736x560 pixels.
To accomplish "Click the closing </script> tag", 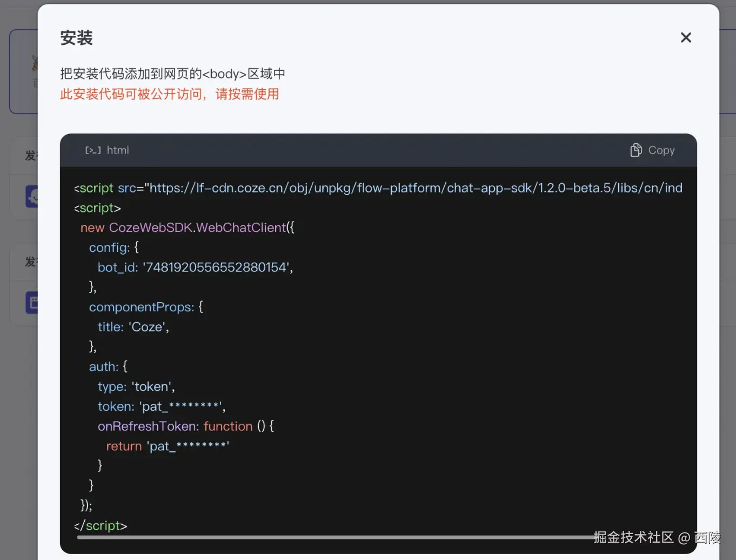I will pos(101,525).
